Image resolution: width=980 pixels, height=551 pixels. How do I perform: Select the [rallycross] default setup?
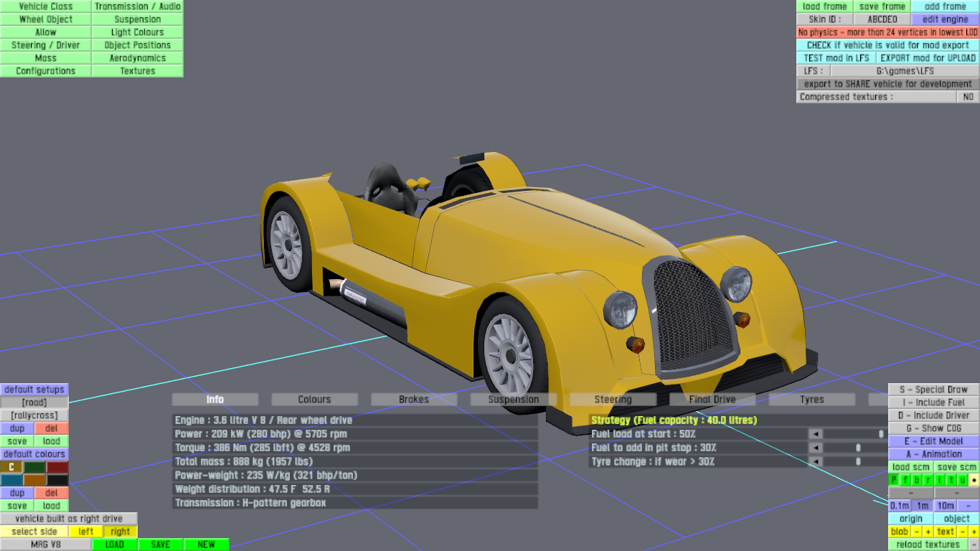(x=34, y=415)
